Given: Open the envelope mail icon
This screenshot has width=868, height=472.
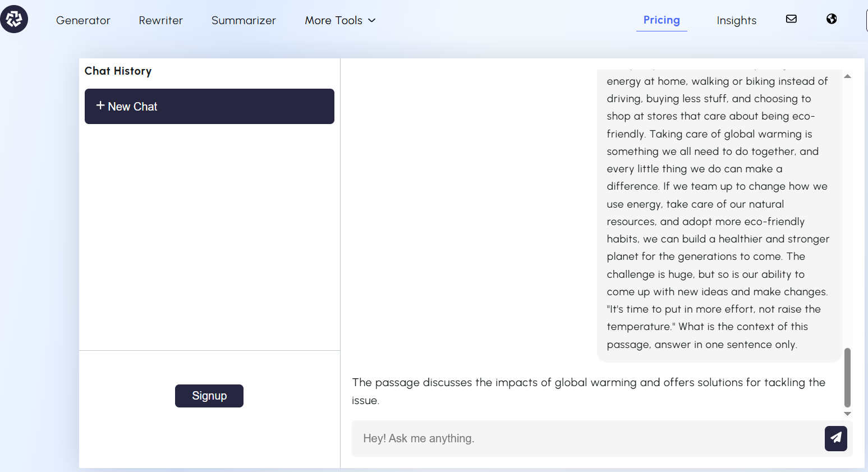Looking at the screenshot, I should click(x=791, y=19).
